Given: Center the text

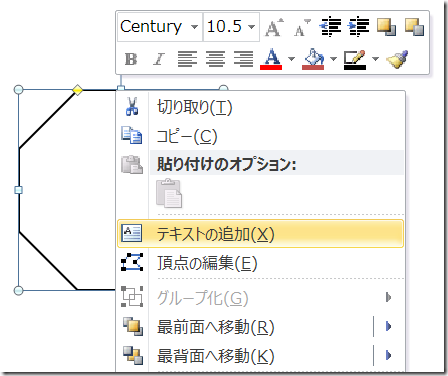Looking at the screenshot, I should pos(215,59).
